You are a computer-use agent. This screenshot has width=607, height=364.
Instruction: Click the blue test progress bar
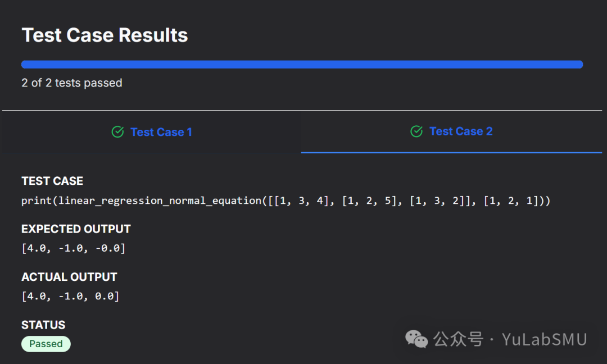[x=302, y=65]
